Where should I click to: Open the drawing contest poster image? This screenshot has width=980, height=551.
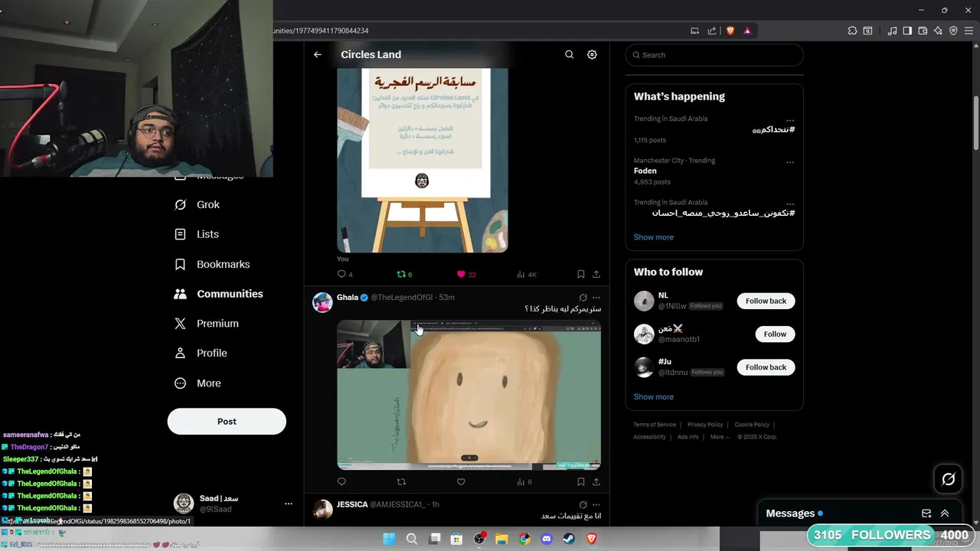pyautogui.click(x=423, y=160)
